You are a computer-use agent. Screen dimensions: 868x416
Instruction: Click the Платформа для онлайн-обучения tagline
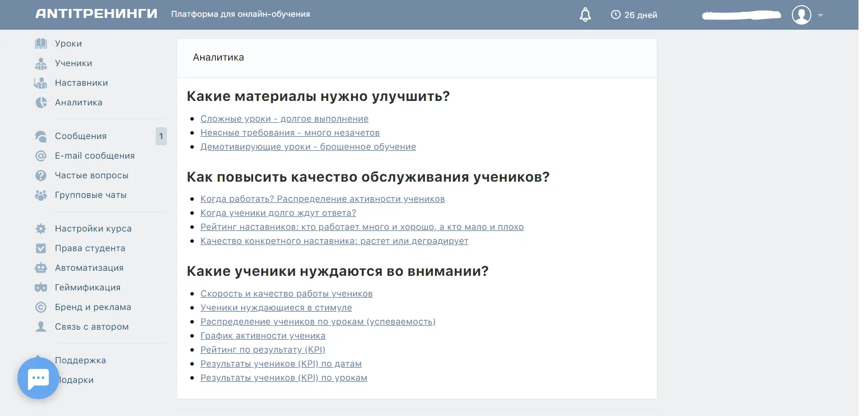tap(241, 14)
